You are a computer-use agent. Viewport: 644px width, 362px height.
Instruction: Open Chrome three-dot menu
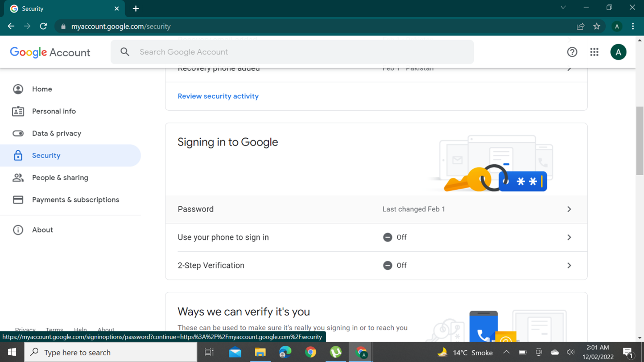[633, 27]
